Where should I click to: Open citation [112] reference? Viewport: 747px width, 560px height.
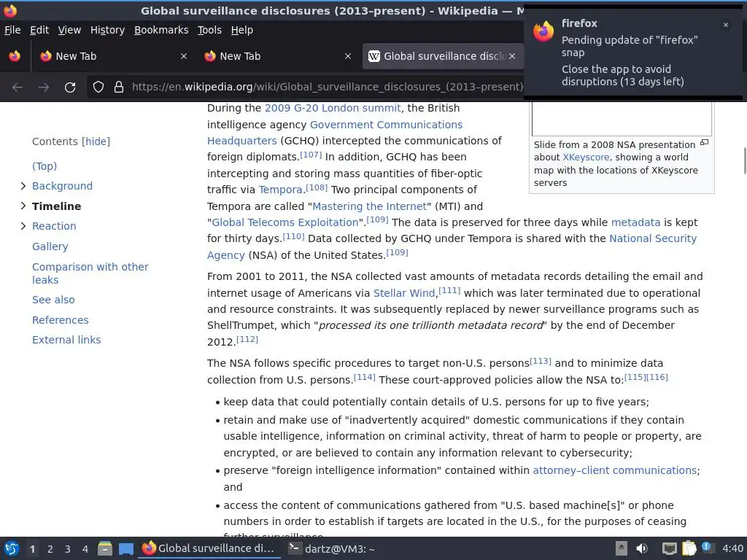[x=247, y=340]
